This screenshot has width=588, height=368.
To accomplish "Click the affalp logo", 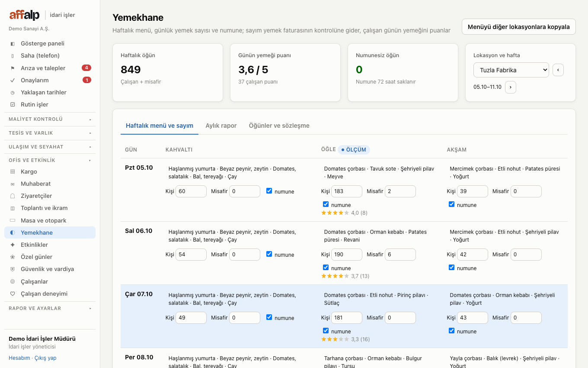I will [x=25, y=15].
